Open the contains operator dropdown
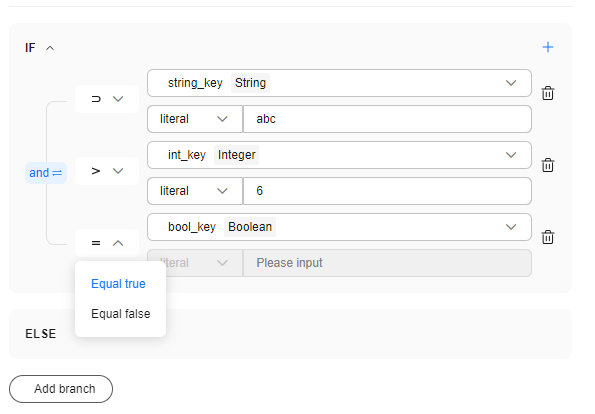Screen dimensions: 595x414 click(x=107, y=99)
